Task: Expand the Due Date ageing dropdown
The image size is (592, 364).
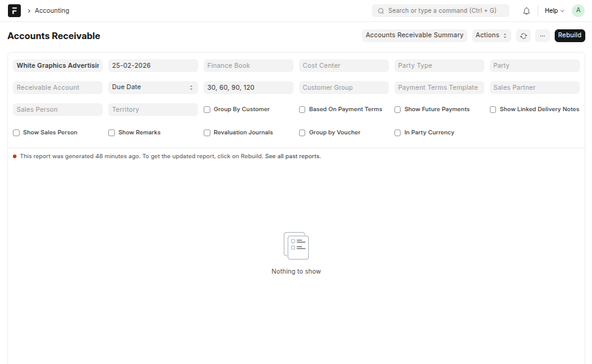Action: [153, 87]
